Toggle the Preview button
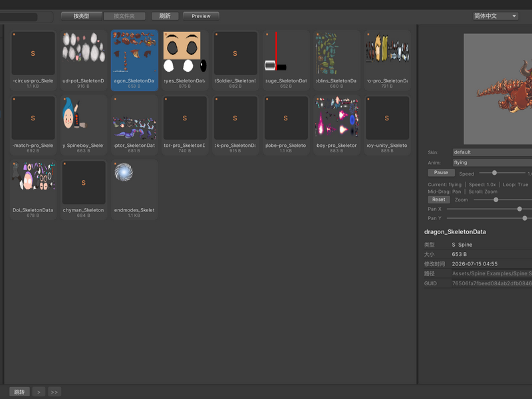The height and width of the screenshot is (399, 532). [x=201, y=16]
